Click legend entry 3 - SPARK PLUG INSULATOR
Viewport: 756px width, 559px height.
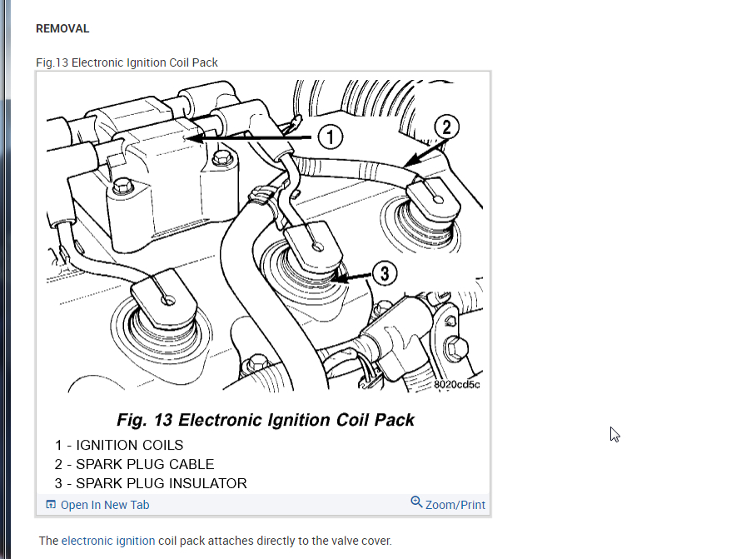151,483
